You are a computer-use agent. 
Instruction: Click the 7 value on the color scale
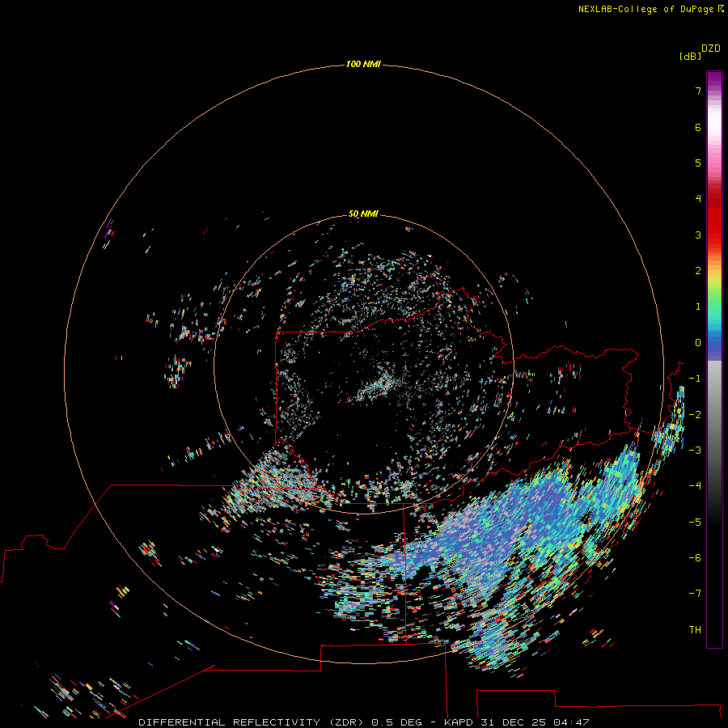[698, 91]
